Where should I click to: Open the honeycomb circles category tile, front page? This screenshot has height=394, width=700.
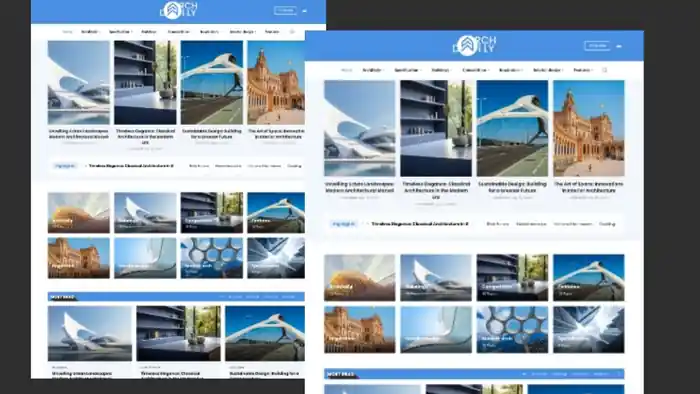pyautogui.click(x=512, y=330)
